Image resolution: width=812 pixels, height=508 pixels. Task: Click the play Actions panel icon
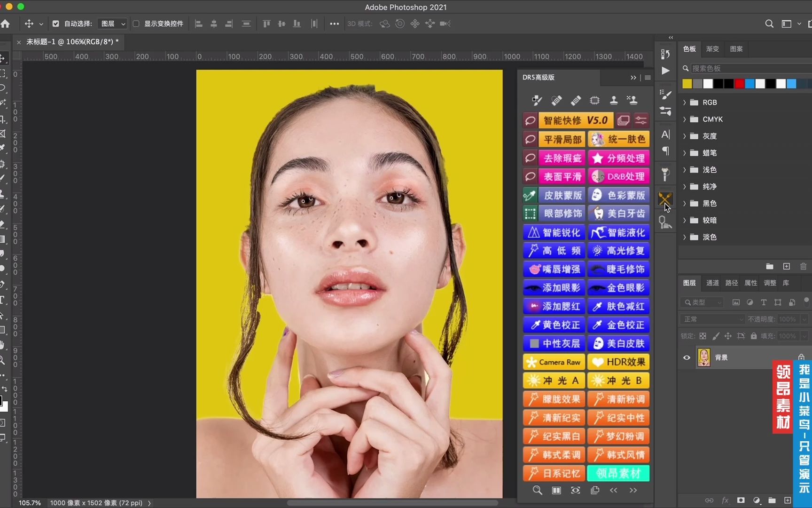click(665, 71)
